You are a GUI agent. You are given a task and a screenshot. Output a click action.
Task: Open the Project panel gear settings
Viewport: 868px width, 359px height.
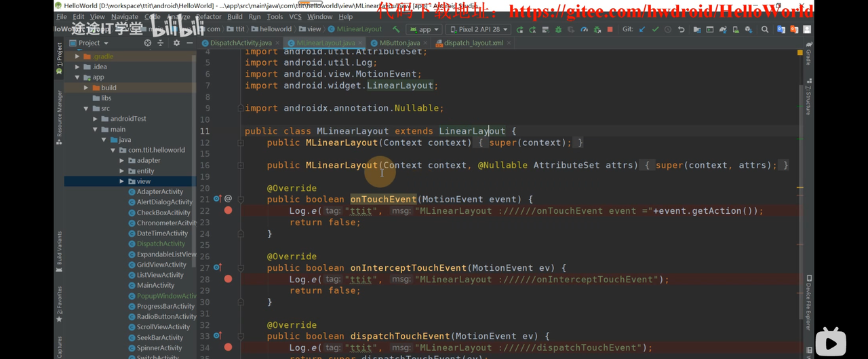pyautogui.click(x=176, y=43)
